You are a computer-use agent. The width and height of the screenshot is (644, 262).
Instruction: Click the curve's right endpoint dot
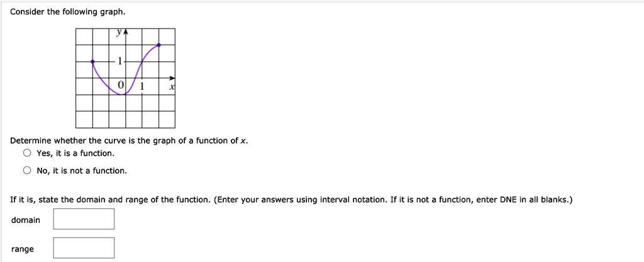pos(158,45)
